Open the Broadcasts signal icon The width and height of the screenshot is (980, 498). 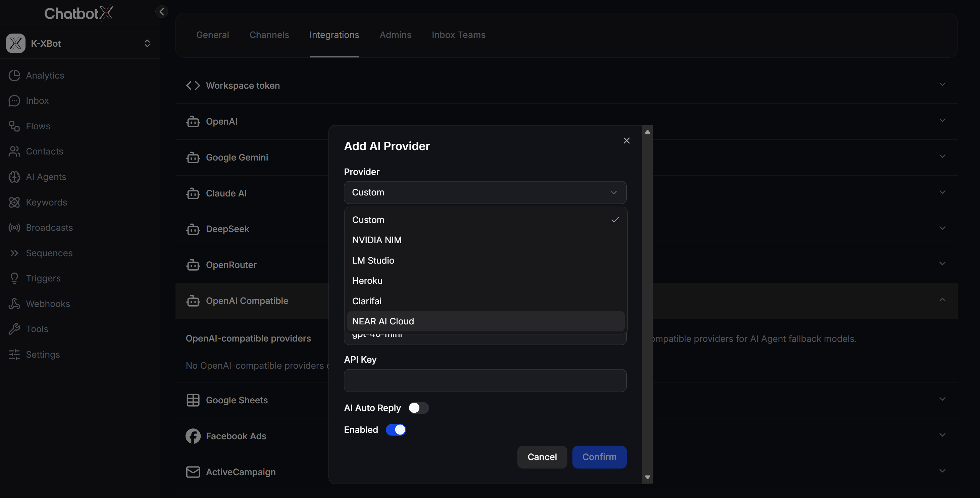click(14, 228)
